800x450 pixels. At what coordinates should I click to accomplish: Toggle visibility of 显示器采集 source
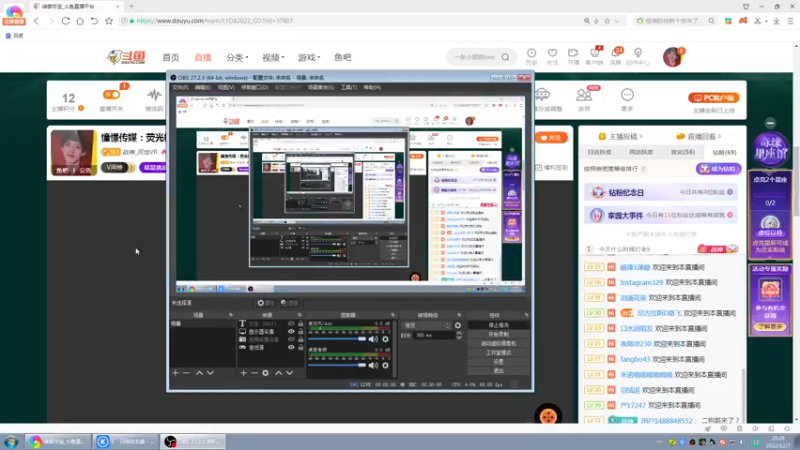pyautogui.click(x=291, y=332)
